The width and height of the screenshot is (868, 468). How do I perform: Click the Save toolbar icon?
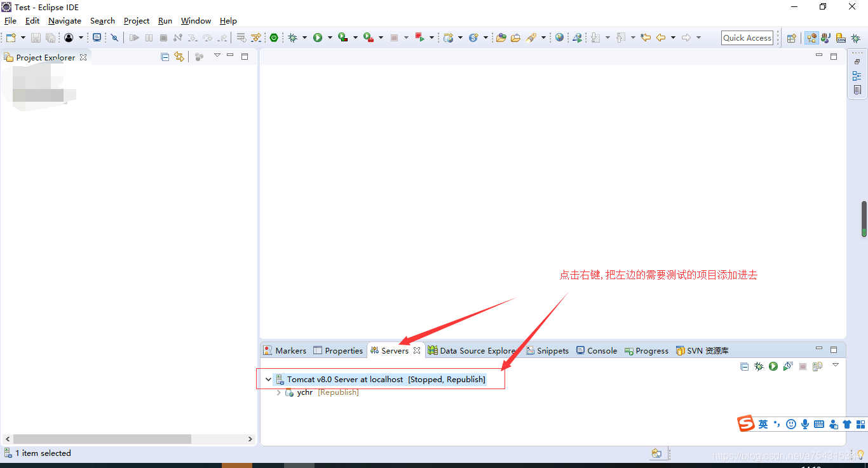(x=36, y=38)
